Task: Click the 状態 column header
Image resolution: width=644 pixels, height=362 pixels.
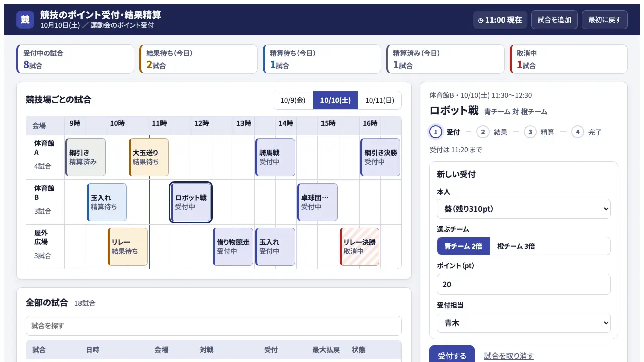Action: [359, 350]
